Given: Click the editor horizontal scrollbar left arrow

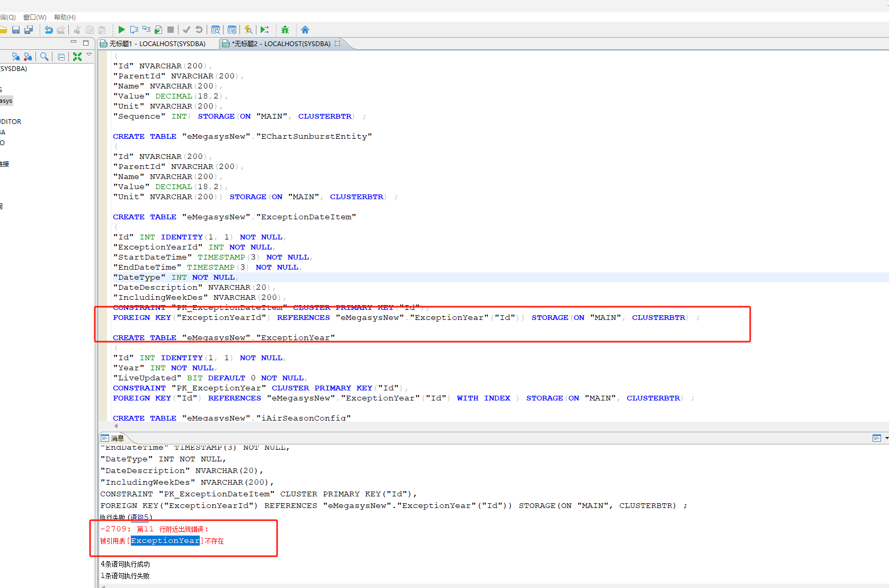Looking at the screenshot, I should pos(116,425).
